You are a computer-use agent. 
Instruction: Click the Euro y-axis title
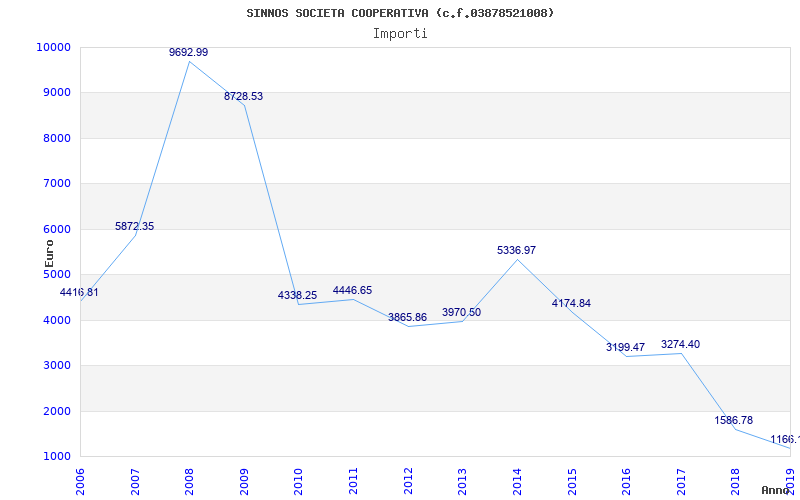(49, 253)
